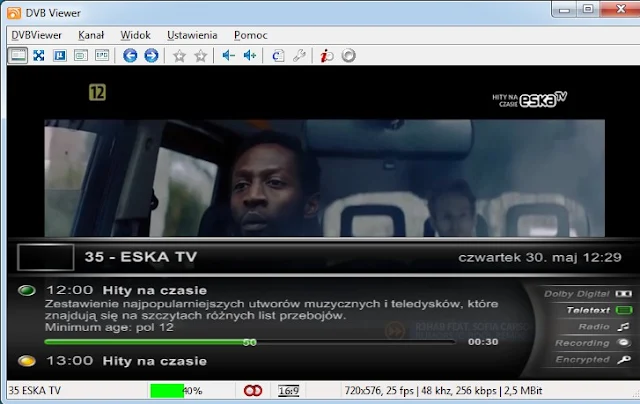This screenshot has width=640, height=404.
Task: Increase volume with the speaker plus icon
Action: click(x=250, y=55)
